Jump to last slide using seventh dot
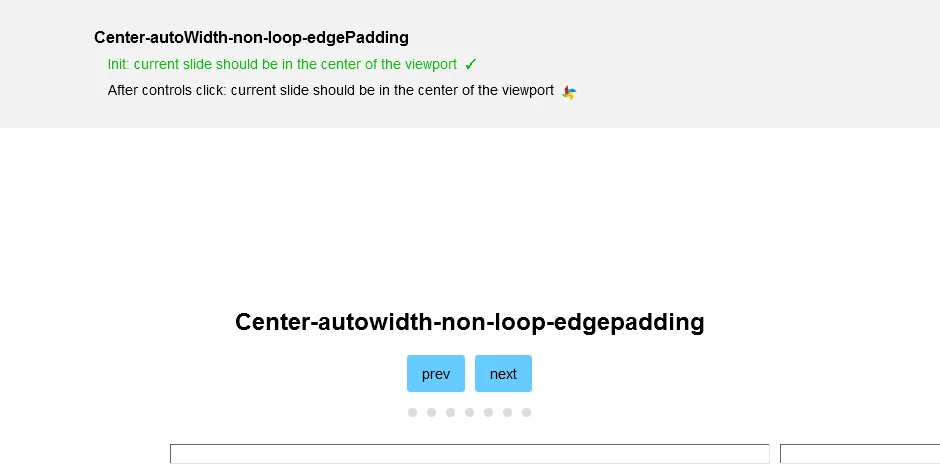This screenshot has height=467, width=940. [x=526, y=412]
